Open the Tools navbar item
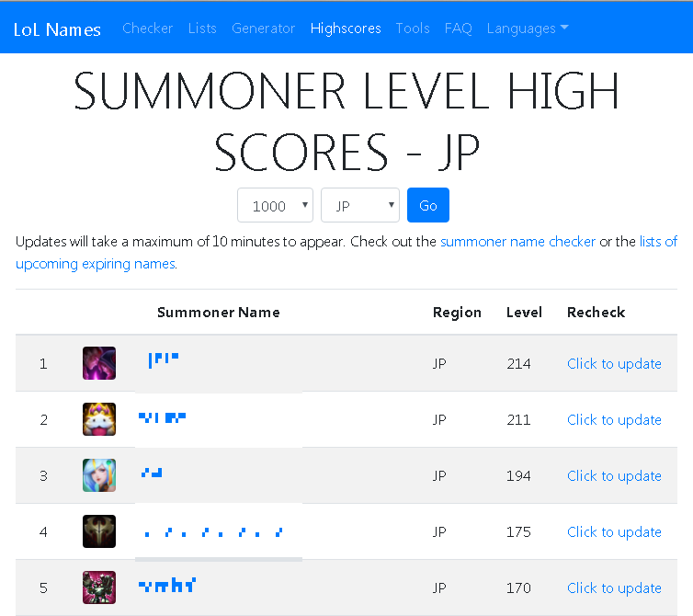Viewport: 693px width, 616px height. [413, 29]
